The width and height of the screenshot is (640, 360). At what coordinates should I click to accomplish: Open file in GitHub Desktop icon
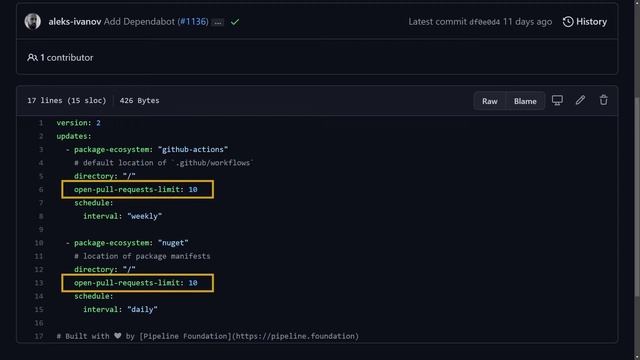pos(557,100)
